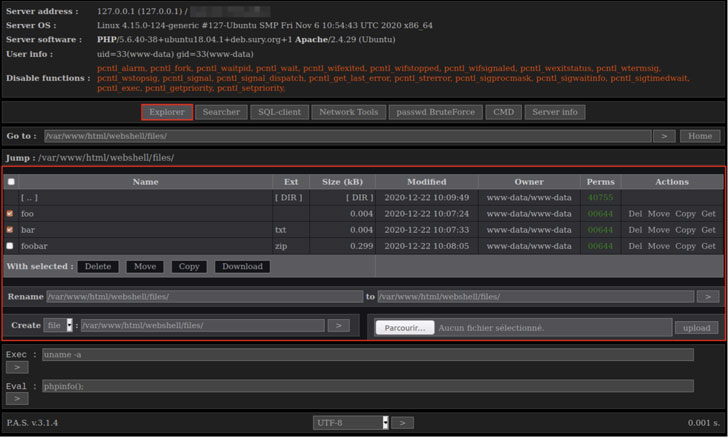Open the UTF-8 encoding dropdown

385,423
